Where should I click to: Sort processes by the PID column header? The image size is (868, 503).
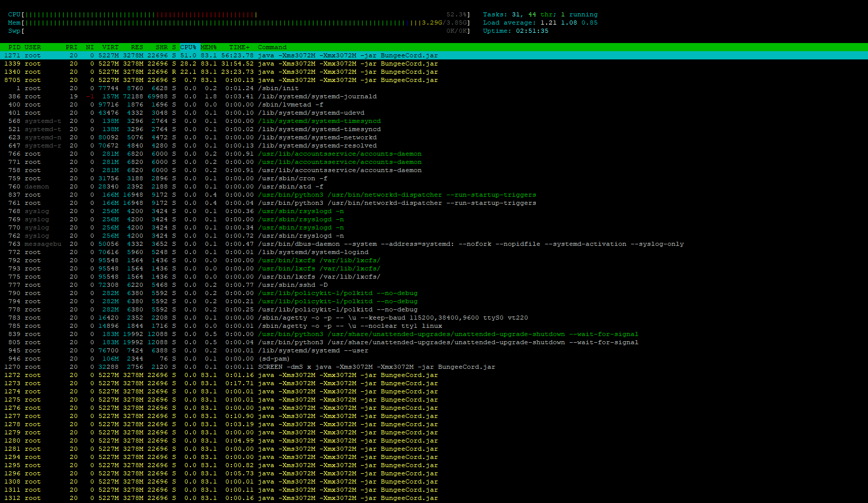pyautogui.click(x=14, y=47)
